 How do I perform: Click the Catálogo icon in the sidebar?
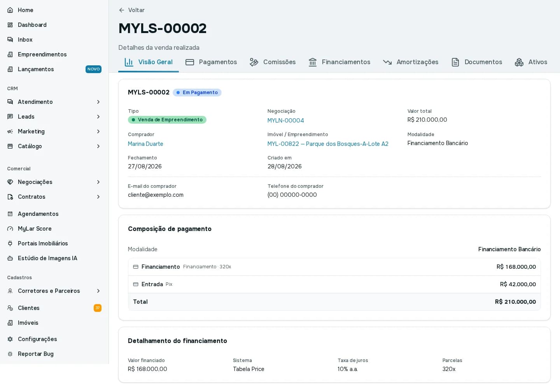(10, 146)
